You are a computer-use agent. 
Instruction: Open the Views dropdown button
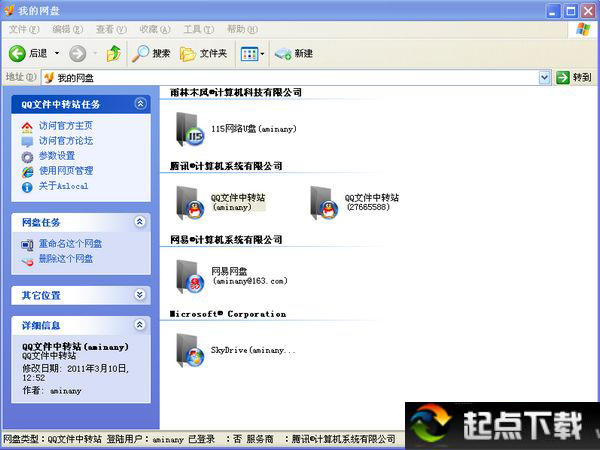pyautogui.click(x=253, y=54)
